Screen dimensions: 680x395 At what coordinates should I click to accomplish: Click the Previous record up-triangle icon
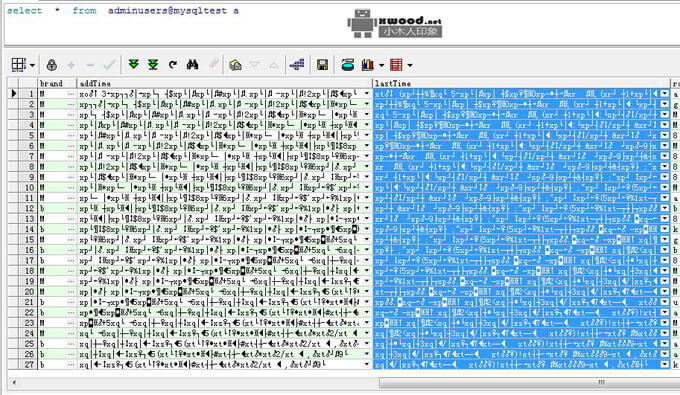[x=273, y=65]
